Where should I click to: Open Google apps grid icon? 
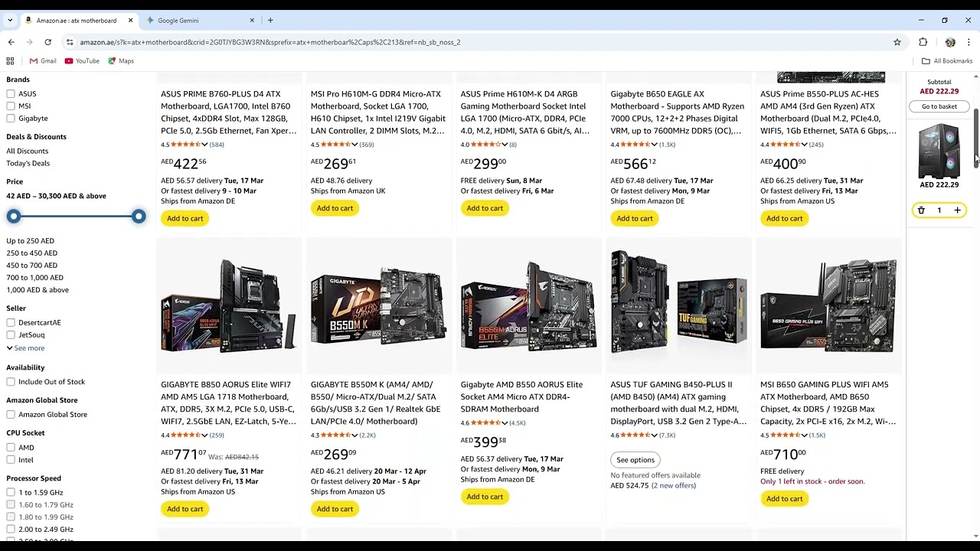10,61
